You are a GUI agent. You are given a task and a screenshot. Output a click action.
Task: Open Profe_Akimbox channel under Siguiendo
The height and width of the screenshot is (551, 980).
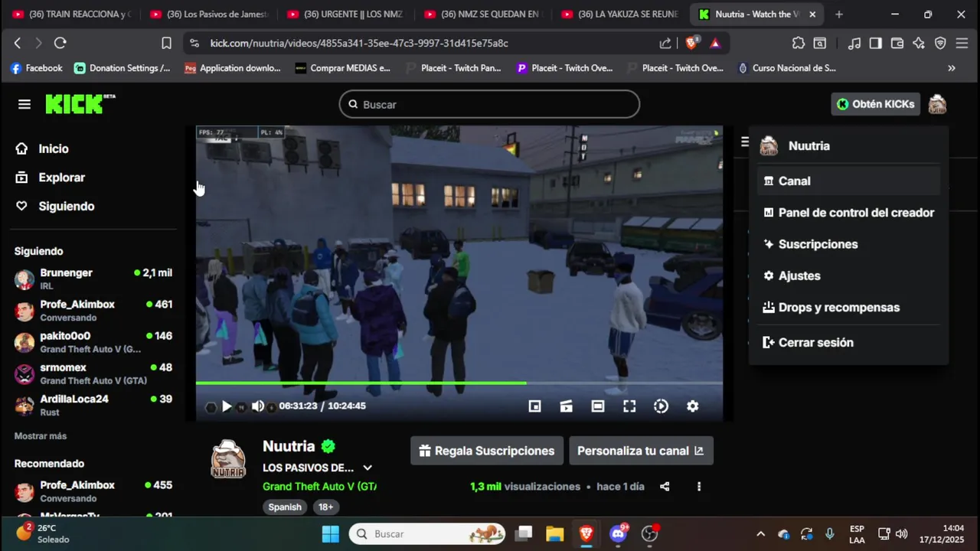pyautogui.click(x=93, y=310)
